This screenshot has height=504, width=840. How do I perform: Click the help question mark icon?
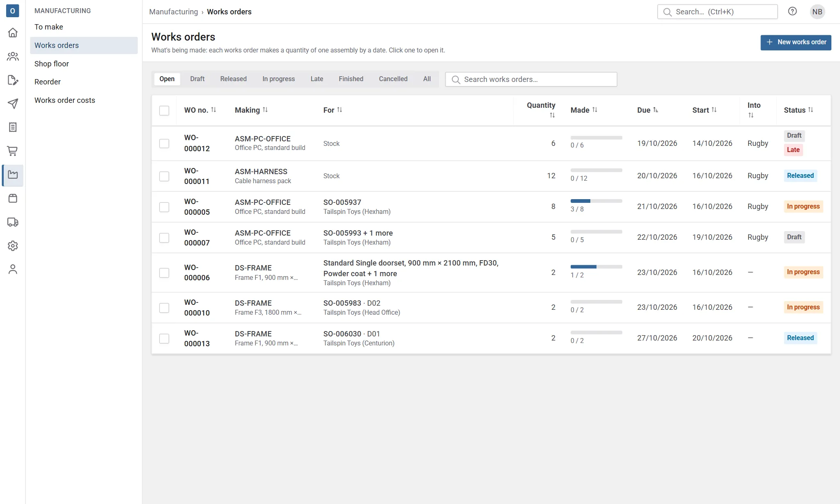point(792,11)
